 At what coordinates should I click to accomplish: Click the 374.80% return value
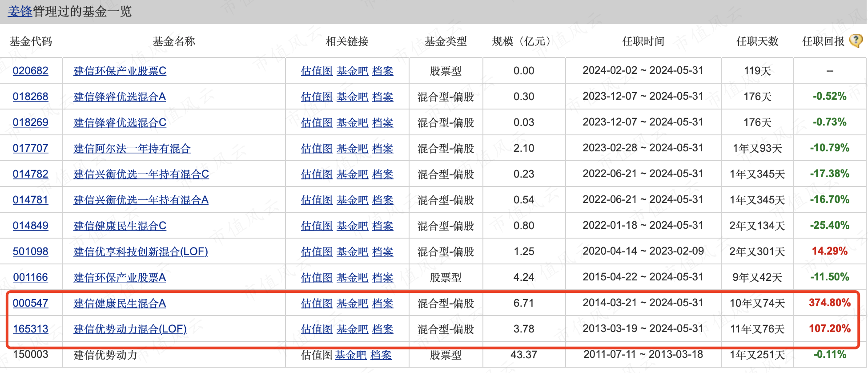(829, 303)
